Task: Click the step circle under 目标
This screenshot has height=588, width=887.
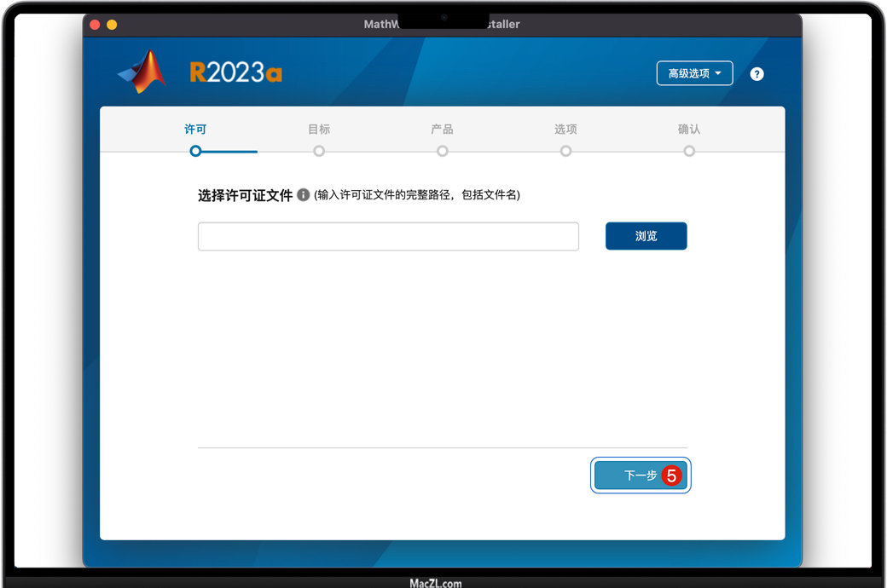Action: [319, 151]
